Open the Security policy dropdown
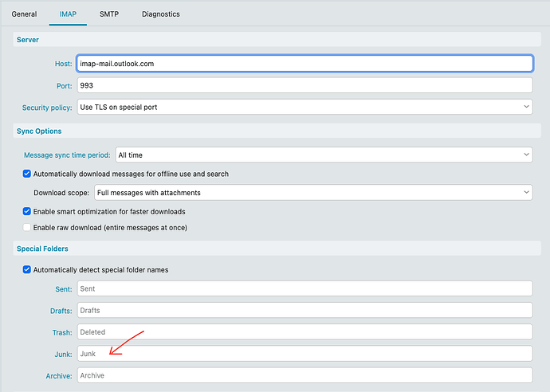This screenshot has height=392, width=550. 304,107
